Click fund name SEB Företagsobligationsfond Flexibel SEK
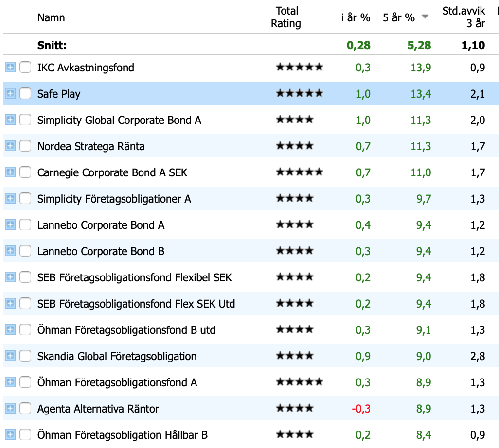Image resolution: width=499 pixels, height=448 pixels. 135,277
